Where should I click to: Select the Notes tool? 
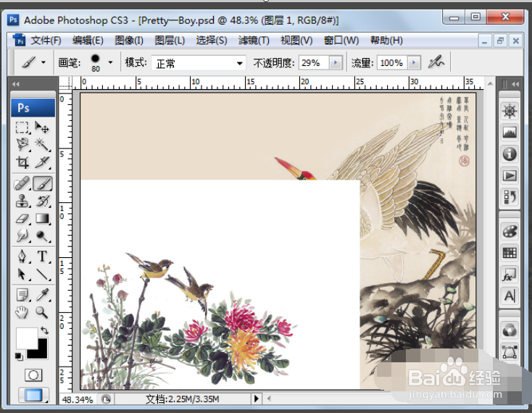(x=22, y=295)
